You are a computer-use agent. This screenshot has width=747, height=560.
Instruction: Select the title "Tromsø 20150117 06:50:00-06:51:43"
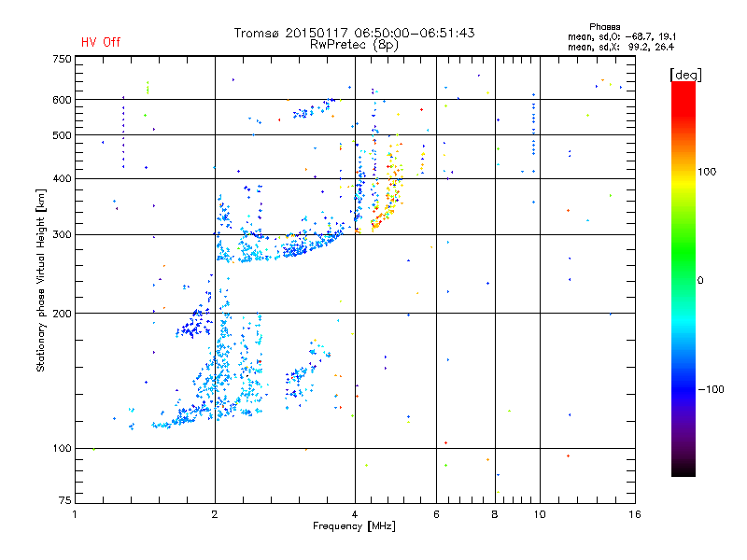354,33
